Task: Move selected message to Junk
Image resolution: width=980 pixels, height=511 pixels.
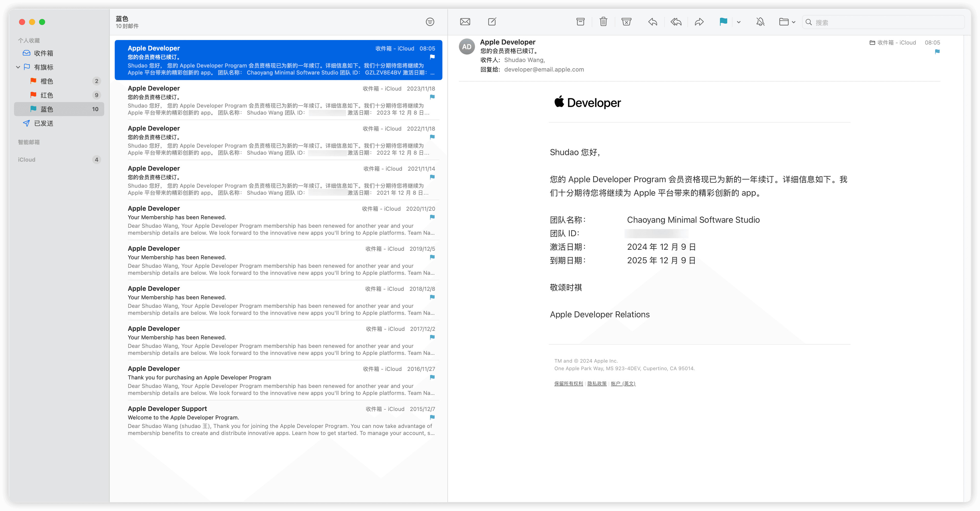Action: click(626, 22)
